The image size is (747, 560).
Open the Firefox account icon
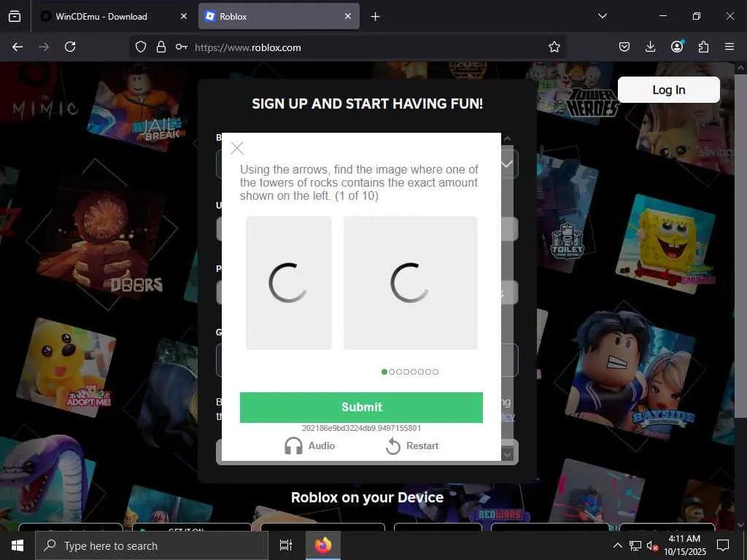click(x=677, y=46)
